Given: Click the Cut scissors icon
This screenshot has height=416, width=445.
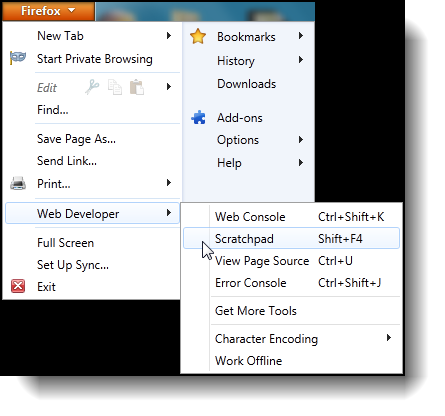Looking at the screenshot, I should tap(92, 87).
